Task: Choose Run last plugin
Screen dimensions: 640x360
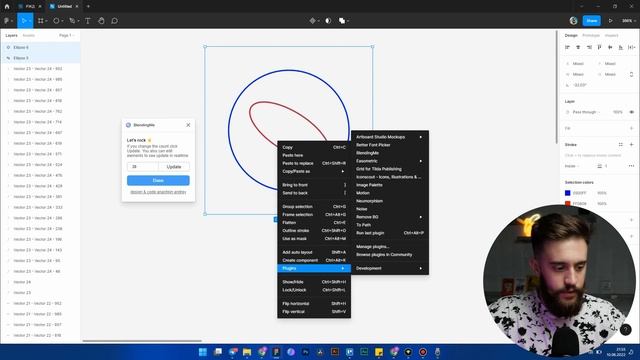Action: 389,233
